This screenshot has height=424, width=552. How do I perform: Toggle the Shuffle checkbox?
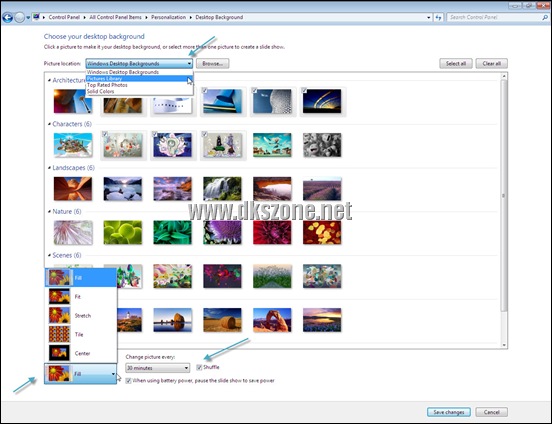[199, 367]
